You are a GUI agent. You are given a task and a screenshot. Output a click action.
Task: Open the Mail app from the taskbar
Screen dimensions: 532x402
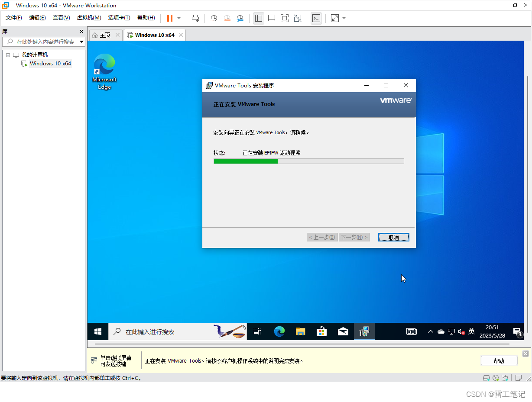343,331
